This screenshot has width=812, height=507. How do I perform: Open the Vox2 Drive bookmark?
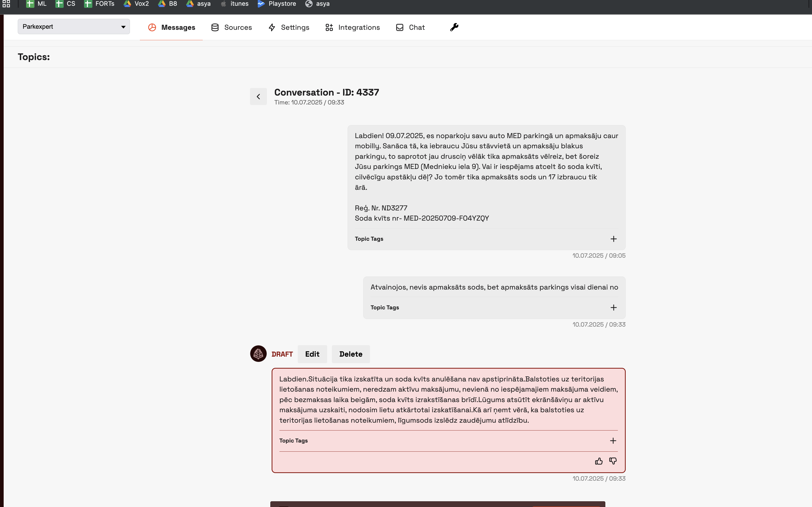[x=136, y=4]
